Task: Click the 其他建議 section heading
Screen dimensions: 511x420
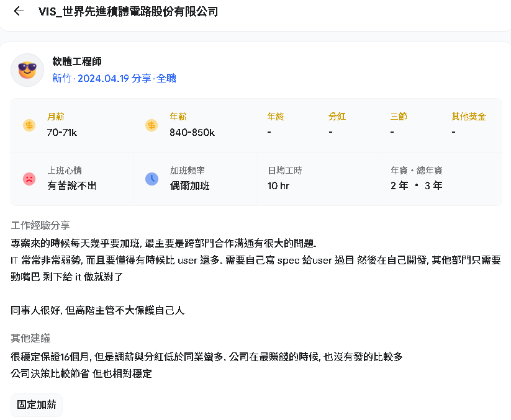Action: (30, 338)
